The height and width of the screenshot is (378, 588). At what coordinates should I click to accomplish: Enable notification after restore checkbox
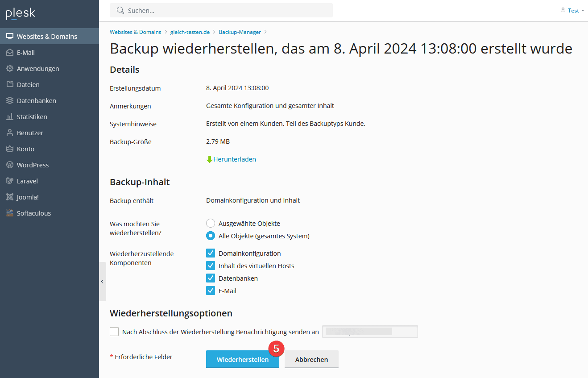tap(114, 332)
